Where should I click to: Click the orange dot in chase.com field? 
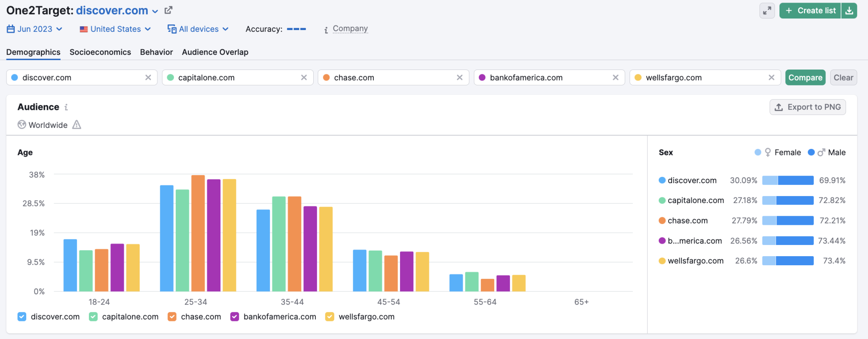click(x=326, y=78)
